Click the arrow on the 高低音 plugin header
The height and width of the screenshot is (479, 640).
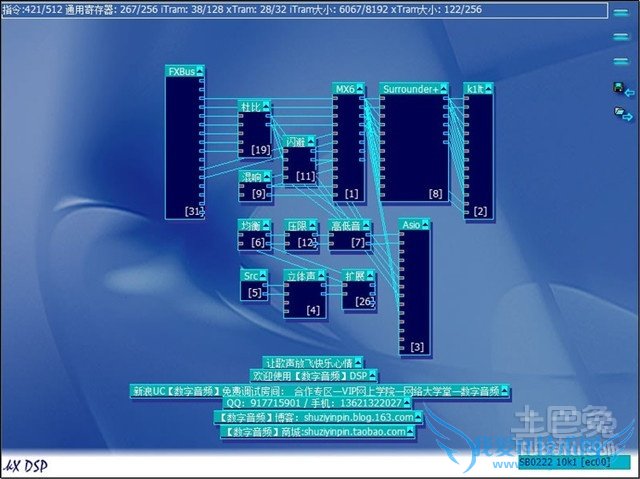pos(366,226)
